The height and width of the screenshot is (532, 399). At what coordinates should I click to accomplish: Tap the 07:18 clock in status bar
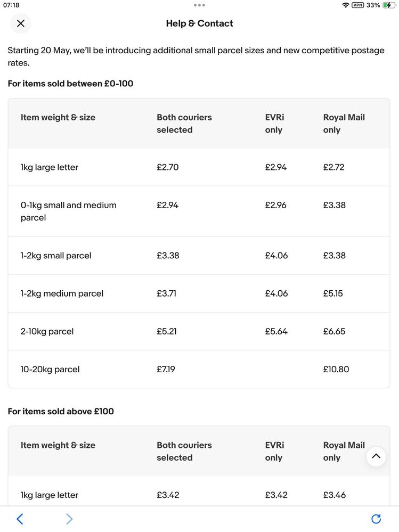tap(12, 5)
